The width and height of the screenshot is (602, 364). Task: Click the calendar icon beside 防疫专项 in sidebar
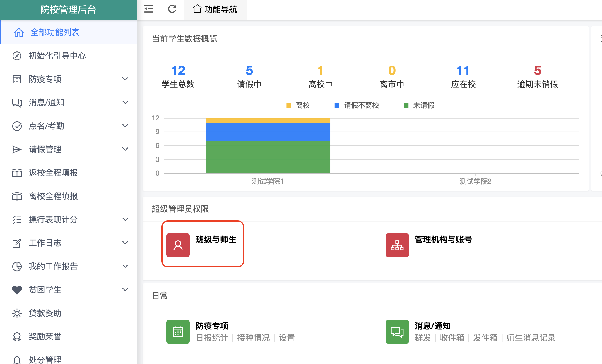17,79
